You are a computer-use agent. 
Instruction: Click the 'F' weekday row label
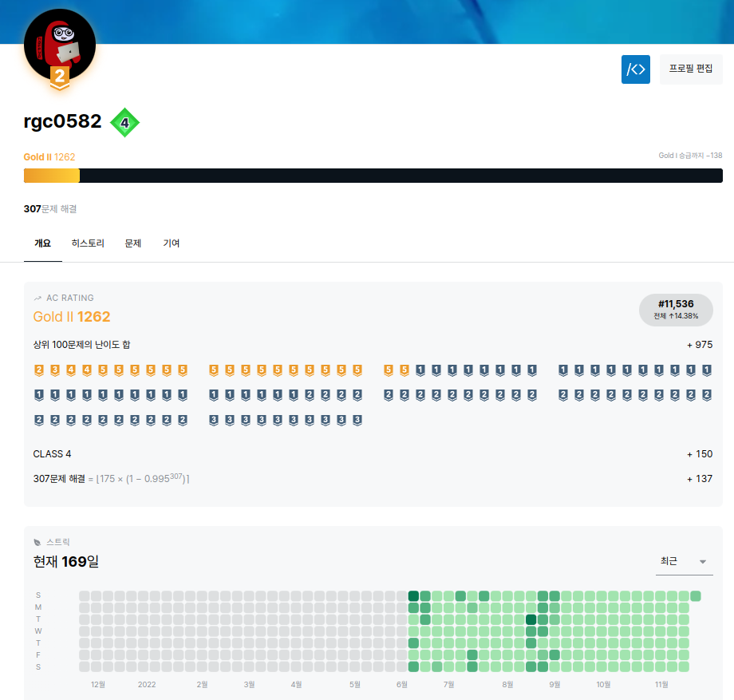point(38,655)
